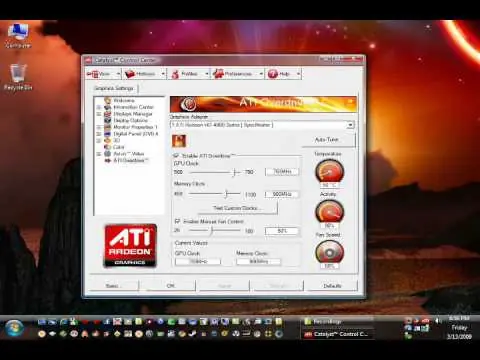This screenshot has width=480, height=360.
Task: Open the Help dropdown arrow
Action: 298,74
